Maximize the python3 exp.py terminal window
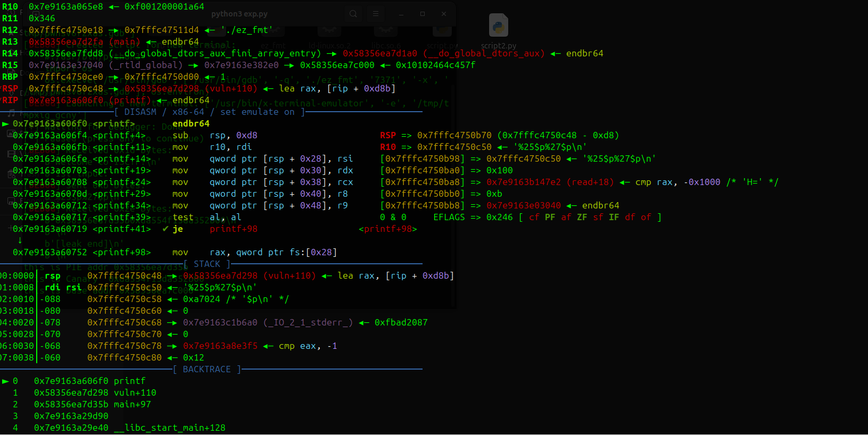The height and width of the screenshot is (435, 868). coord(423,14)
